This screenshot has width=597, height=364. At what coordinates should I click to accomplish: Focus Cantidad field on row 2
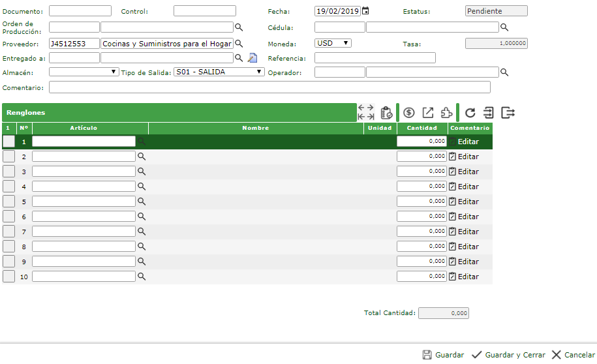coord(421,156)
